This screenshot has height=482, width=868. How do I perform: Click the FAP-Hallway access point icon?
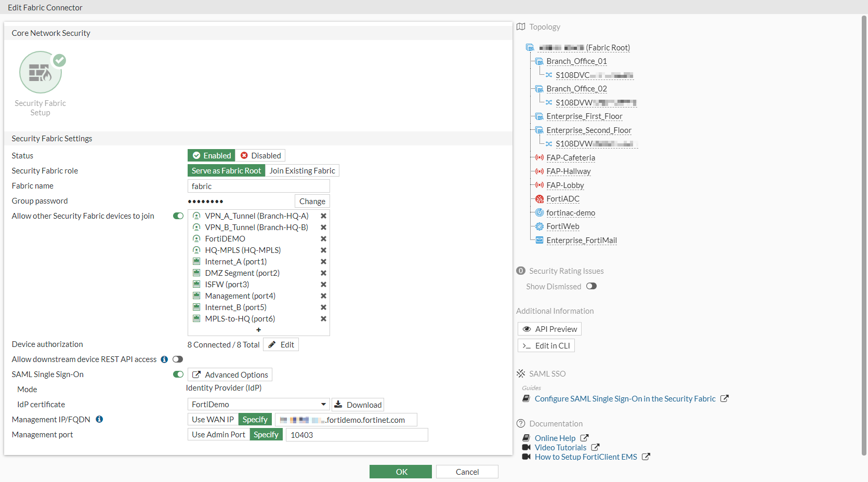[x=540, y=171]
